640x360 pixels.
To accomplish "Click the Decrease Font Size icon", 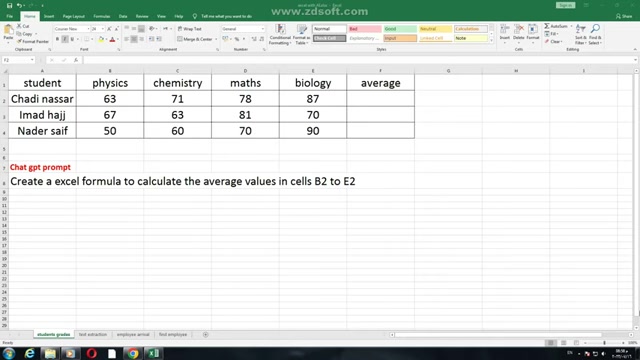I will coord(116,29).
